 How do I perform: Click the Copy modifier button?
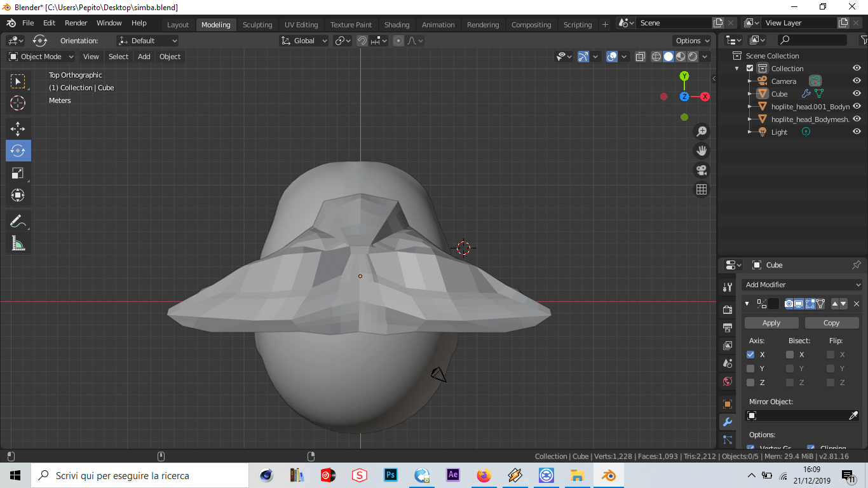[831, 323]
